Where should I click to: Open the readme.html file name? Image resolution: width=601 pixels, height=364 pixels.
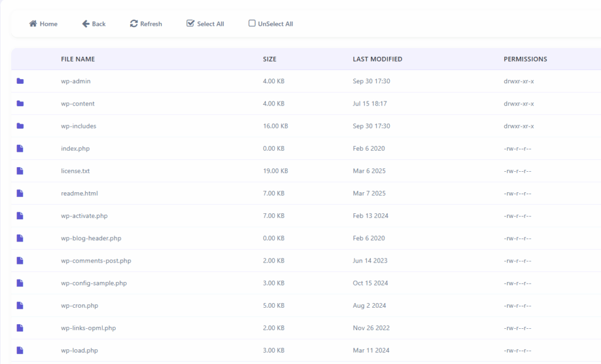click(x=79, y=193)
